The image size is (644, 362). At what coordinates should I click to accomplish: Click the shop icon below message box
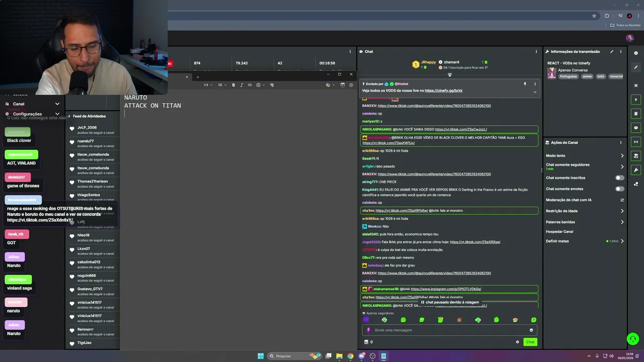click(366, 342)
